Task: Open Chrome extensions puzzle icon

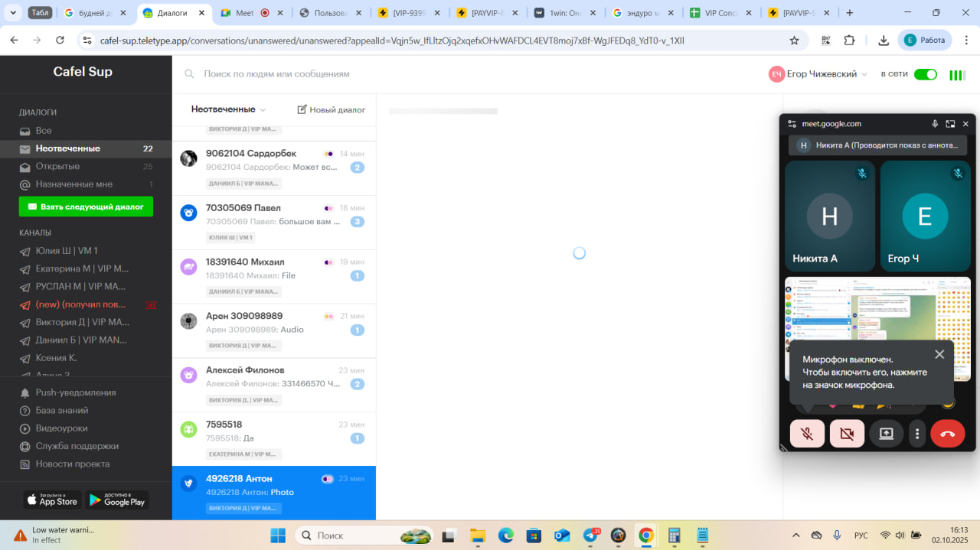Action: [x=849, y=41]
